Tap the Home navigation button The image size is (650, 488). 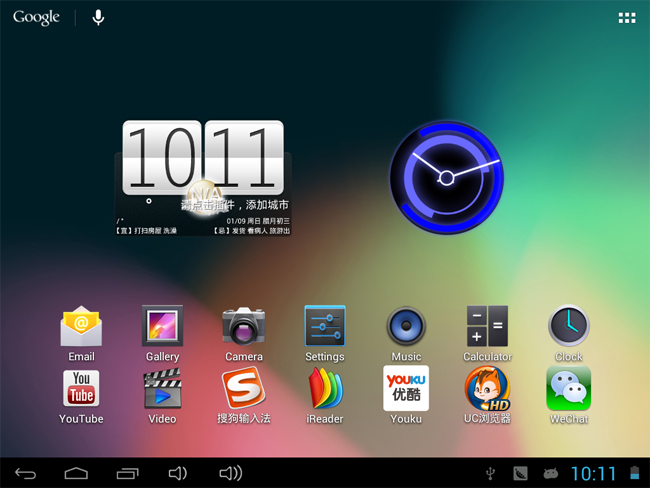(x=76, y=473)
